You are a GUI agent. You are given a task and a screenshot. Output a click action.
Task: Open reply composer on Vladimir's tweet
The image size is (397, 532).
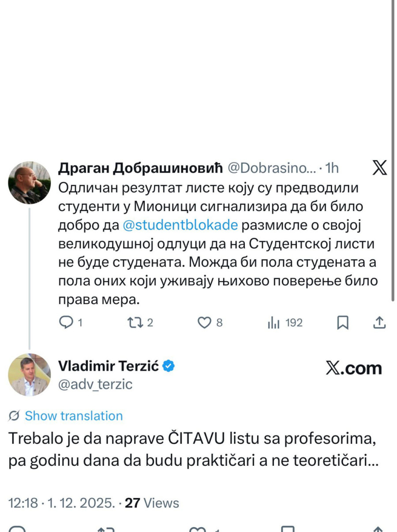(x=17, y=529)
